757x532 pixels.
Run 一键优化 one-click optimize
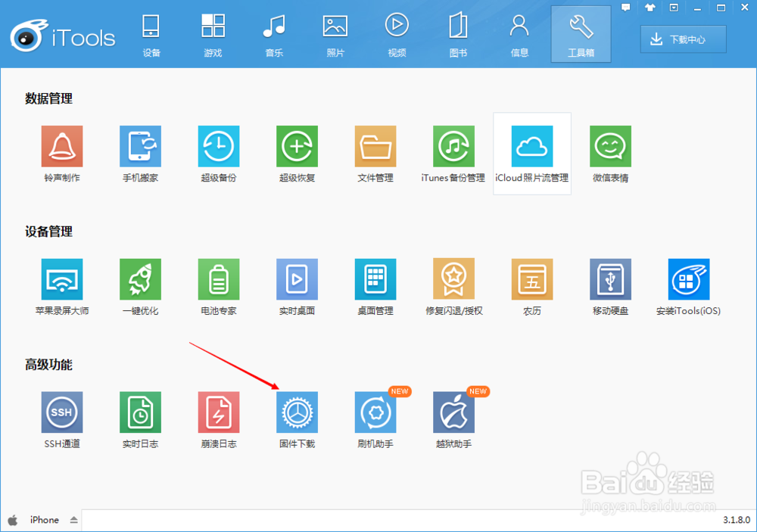click(x=140, y=279)
